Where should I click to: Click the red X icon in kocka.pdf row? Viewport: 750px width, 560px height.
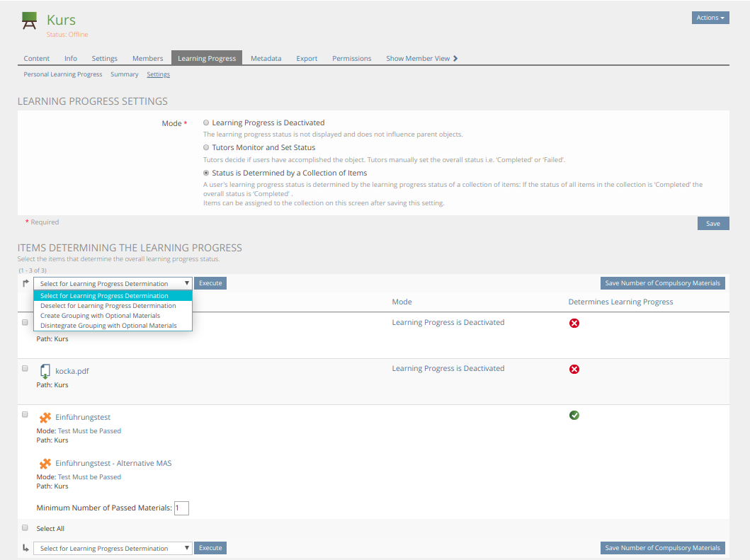[x=574, y=369]
